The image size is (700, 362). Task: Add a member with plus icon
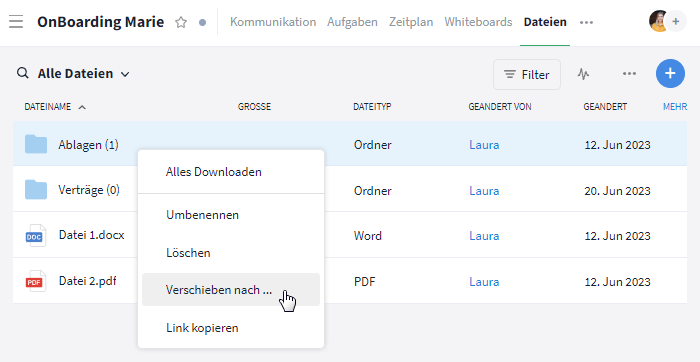click(676, 21)
